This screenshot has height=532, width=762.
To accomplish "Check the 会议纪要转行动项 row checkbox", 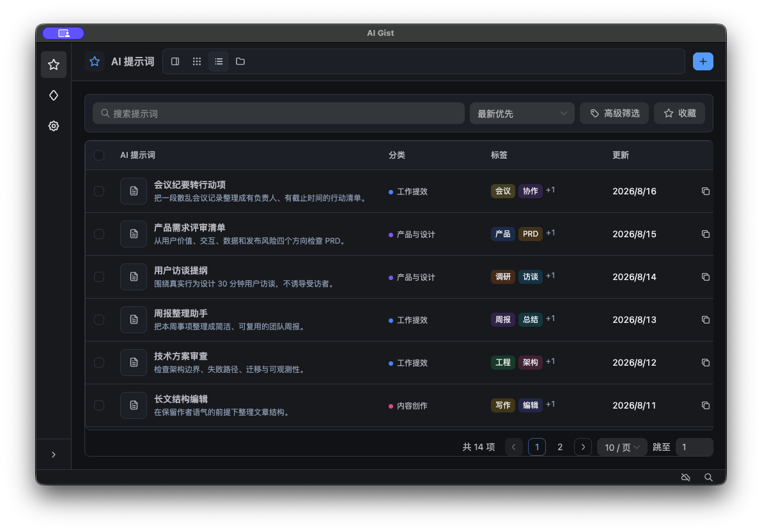I will pyautogui.click(x=99, y=191).
